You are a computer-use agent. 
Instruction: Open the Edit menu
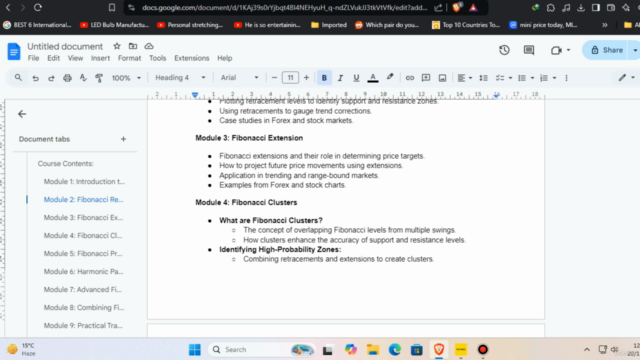pos(53,58)
